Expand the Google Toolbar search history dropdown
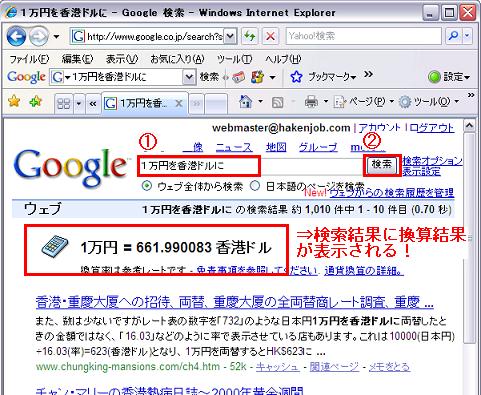The image size is (481, 395). click(x=189, y=77)
